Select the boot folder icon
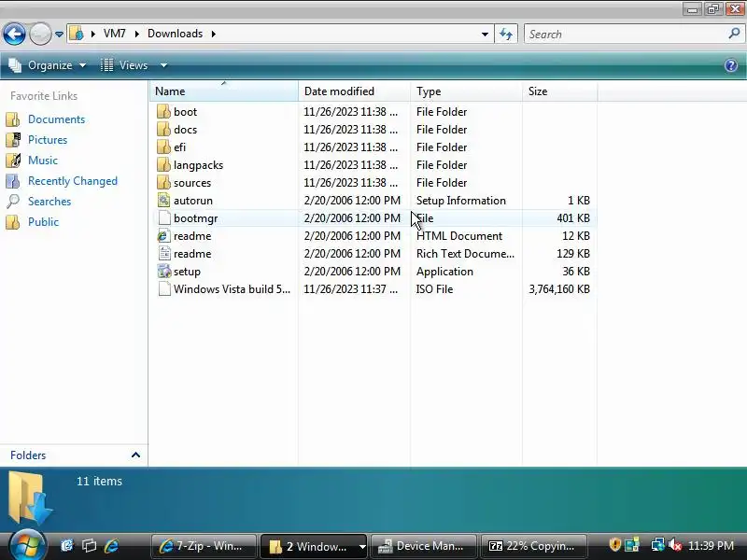This screenshot has height=560, width=747. (164, 111)
